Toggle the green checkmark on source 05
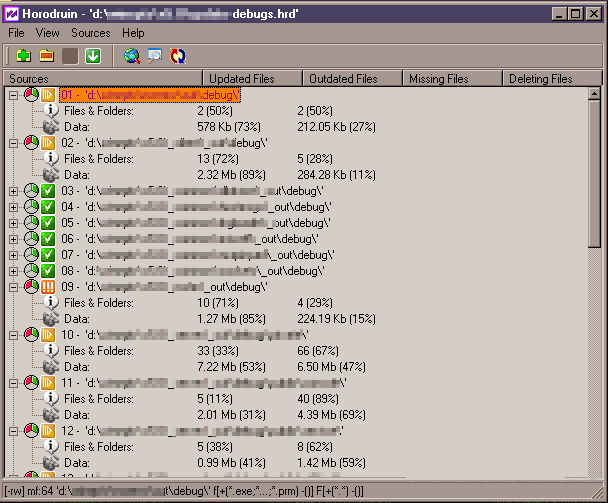 tap(48, 223)
